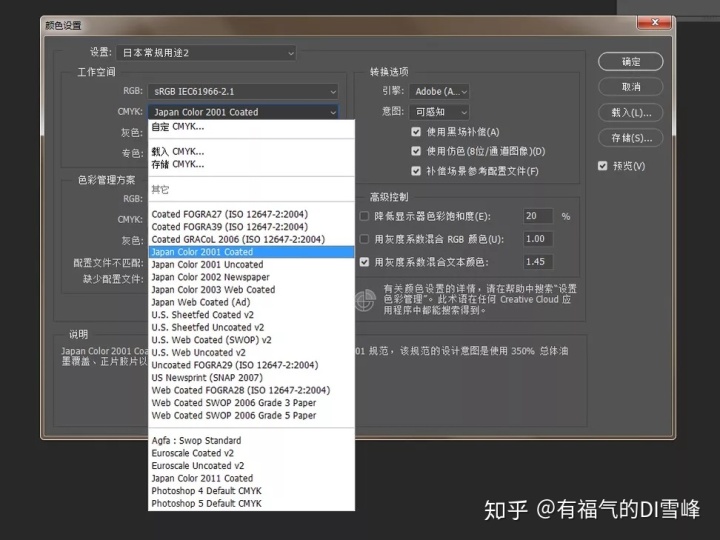The height and width of the screenshot is (540, 720).
Task: Select Photoshop 4 Default CMYK
Action: click(x=251, y=491)
